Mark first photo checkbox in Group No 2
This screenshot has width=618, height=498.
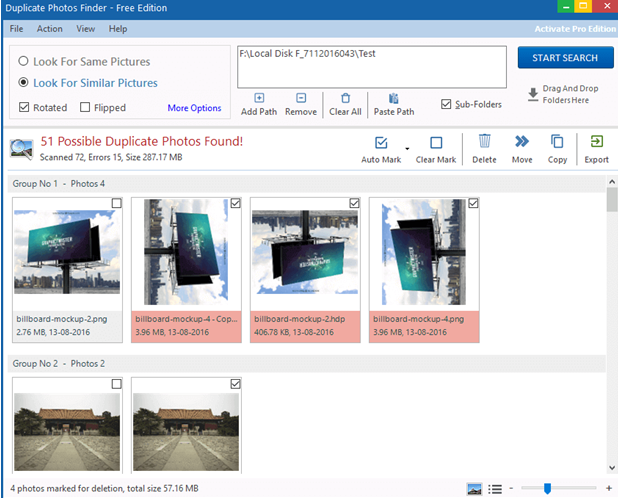pyautogui.click(x=117, y=384)
